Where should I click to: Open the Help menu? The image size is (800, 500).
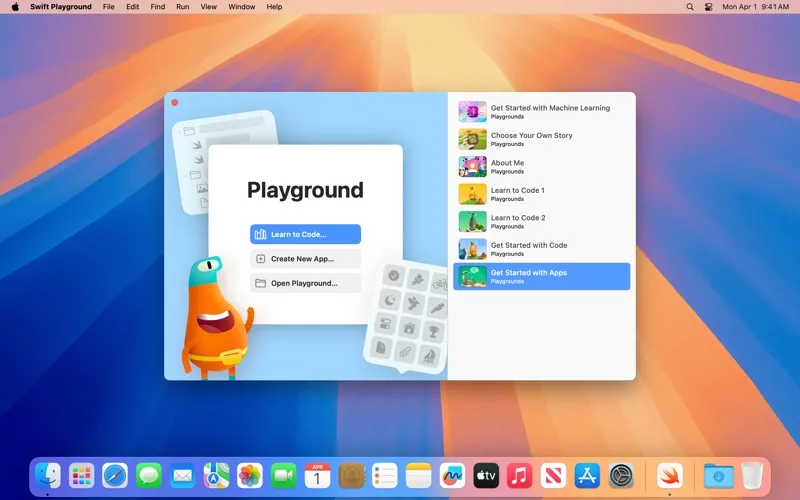click(x=274, y=7)
